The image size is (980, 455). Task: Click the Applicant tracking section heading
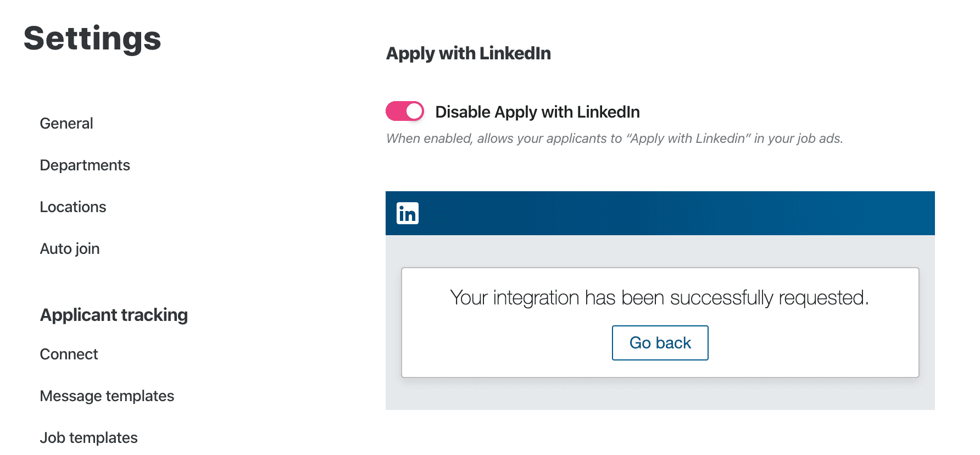click(x=114, y=315)
